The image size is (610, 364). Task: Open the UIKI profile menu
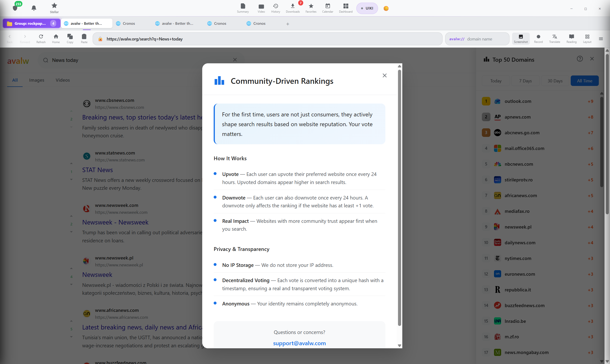coord(367,8)
